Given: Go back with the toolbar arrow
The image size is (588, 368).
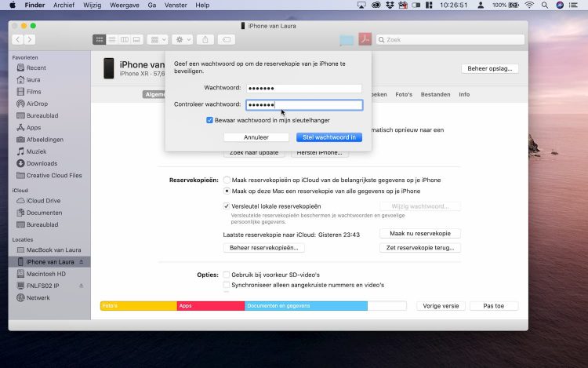Looking at the screenshot, I should [x=18, y=39].
